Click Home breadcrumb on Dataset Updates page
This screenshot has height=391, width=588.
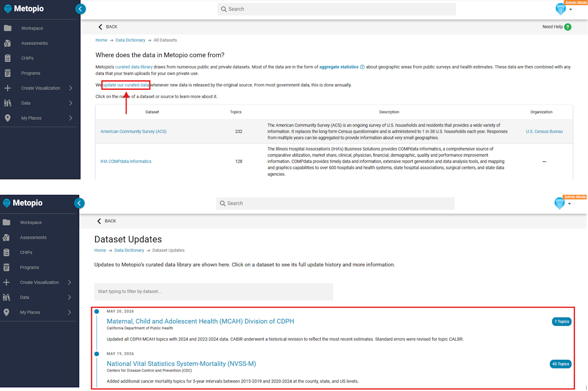[100, 250]
